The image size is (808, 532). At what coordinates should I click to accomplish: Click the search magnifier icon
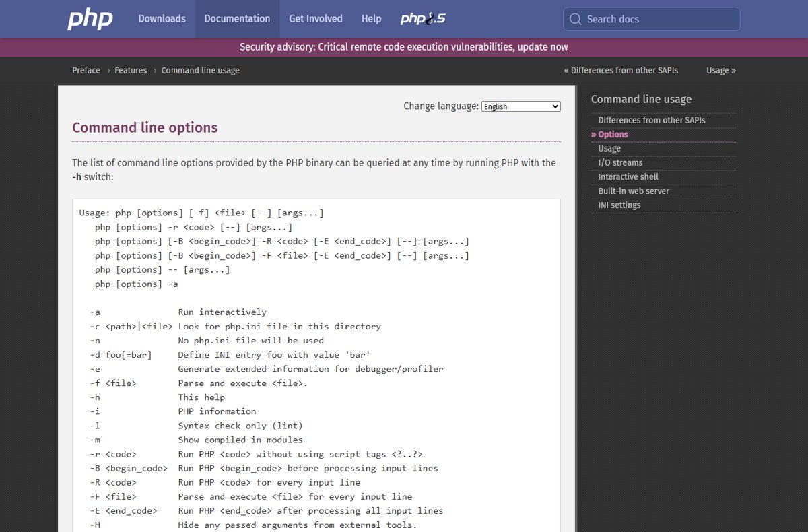575,19
